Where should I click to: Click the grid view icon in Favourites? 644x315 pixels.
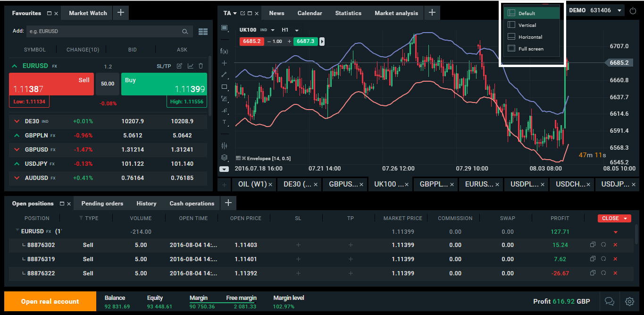pyautogui.click(x=203, y=32)
